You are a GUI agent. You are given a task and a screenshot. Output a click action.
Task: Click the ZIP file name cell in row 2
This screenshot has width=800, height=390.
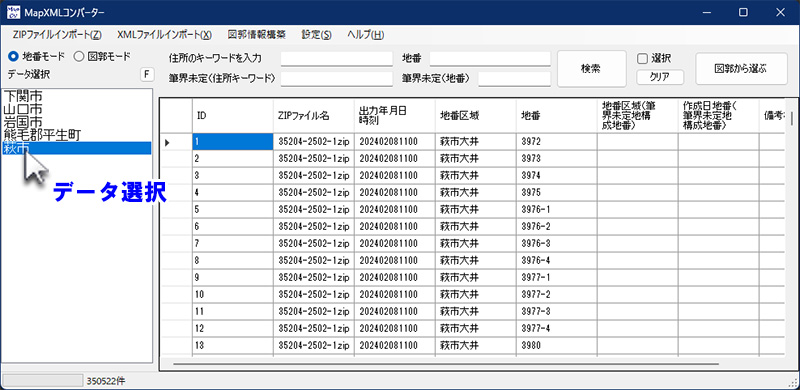(x=314, y=159)
